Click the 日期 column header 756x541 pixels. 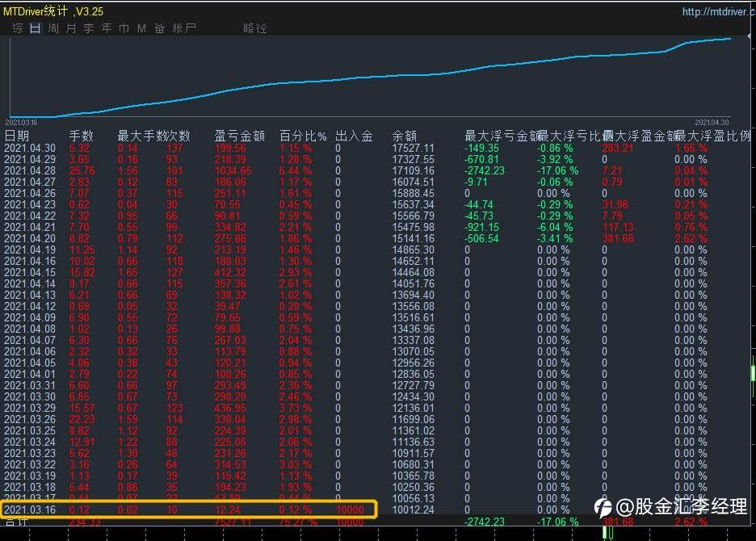pyautogui.click(x=17, y=136)
